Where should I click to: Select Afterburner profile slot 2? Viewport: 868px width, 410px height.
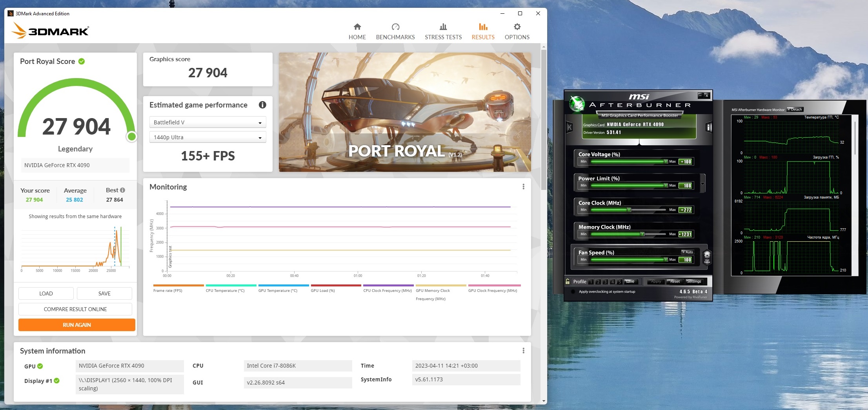[598, 282]
